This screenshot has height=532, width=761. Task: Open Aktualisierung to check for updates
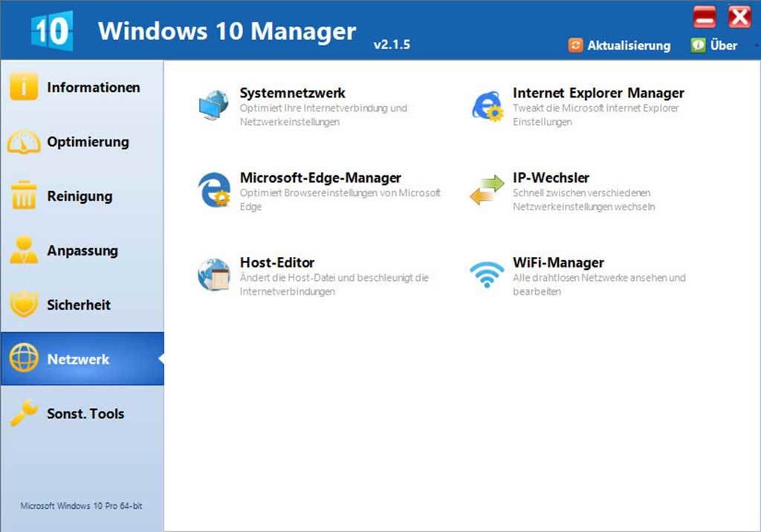[619, 45]
